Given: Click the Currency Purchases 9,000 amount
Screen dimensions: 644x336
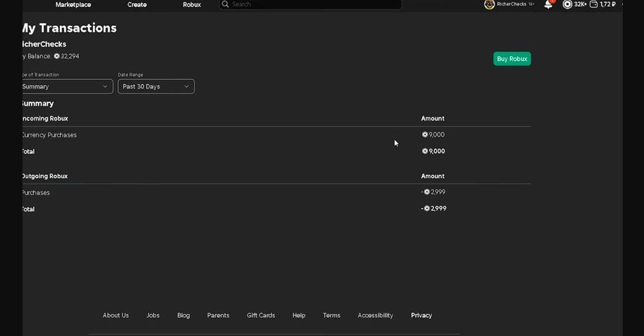Looking at the screenshot, I should 433,135.
